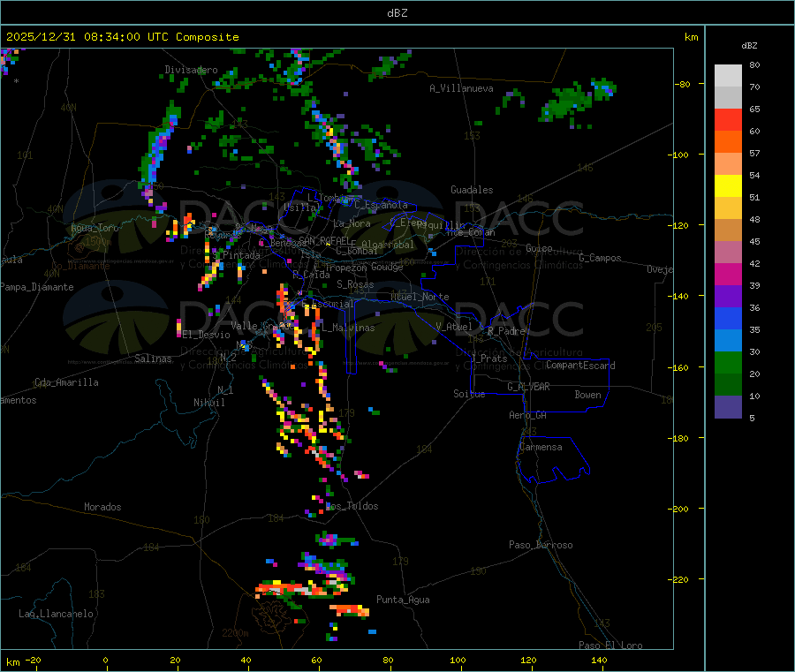Click the red 65 dBZ legend swatch
This screenshot has height=672, width=795.
tap(728, 119)
